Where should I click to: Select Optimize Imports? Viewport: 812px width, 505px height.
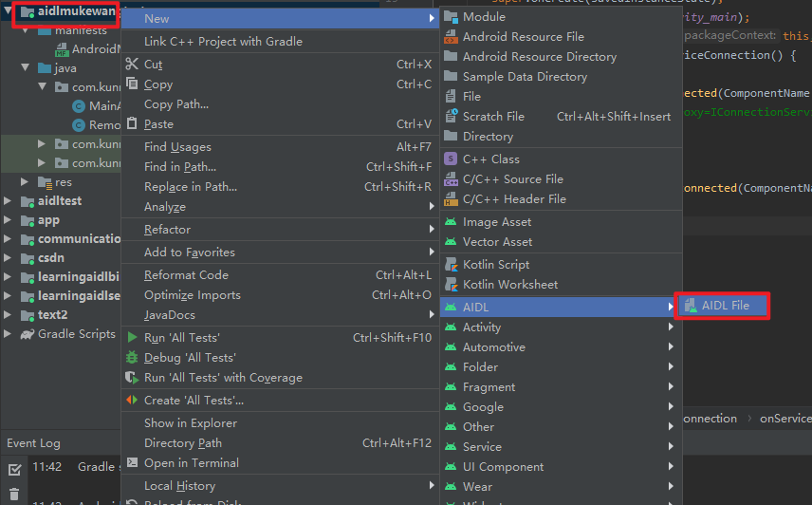coord(280,294)
